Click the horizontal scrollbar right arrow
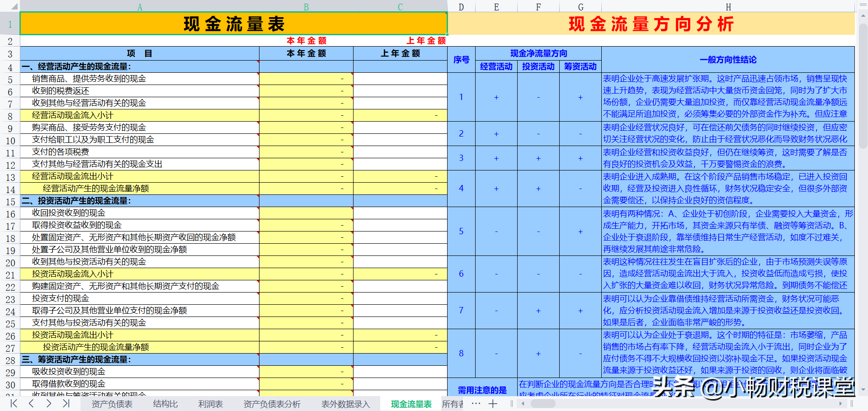This screenshot has height=411, width=868. 841,404
